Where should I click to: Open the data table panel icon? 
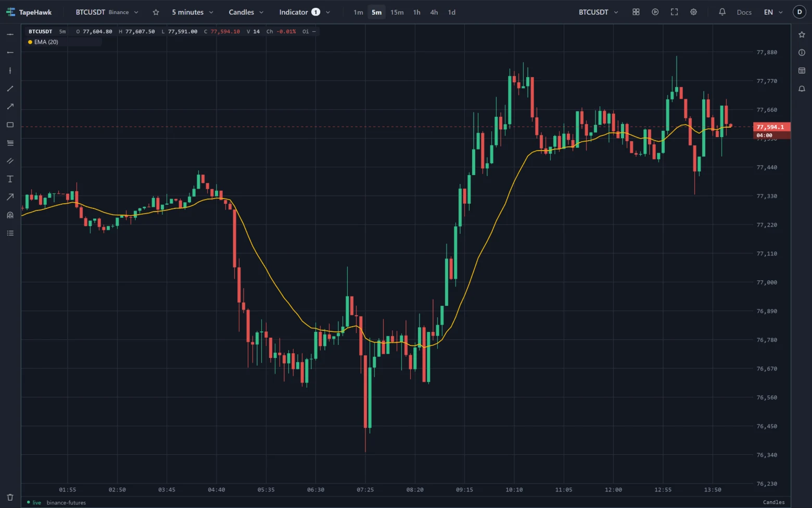tap(802, 70)
